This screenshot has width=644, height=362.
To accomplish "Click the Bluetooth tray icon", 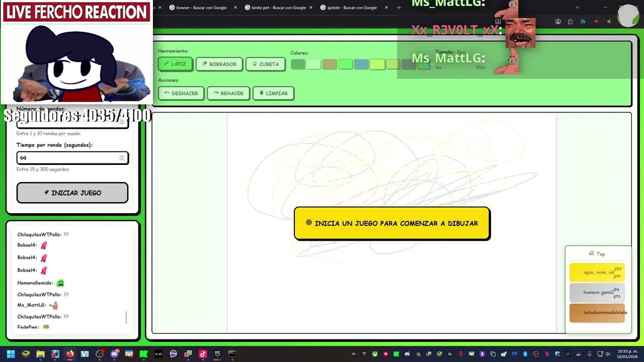I will [525, 354].
